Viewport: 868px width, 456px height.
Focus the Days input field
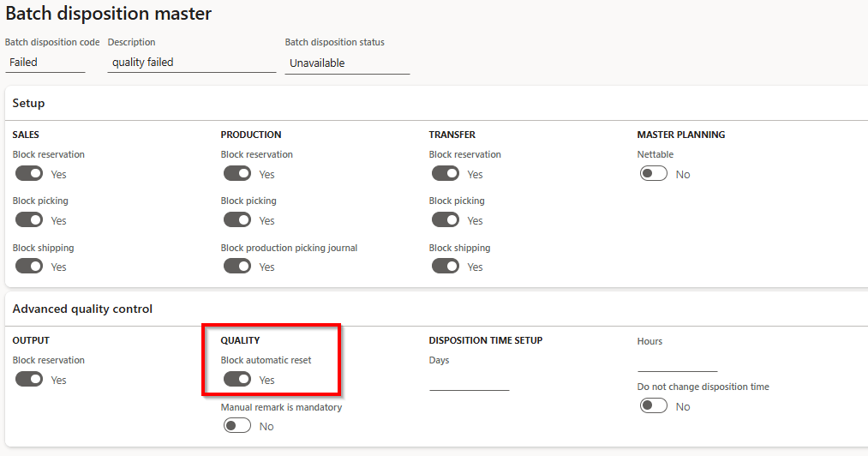[469, 381]
